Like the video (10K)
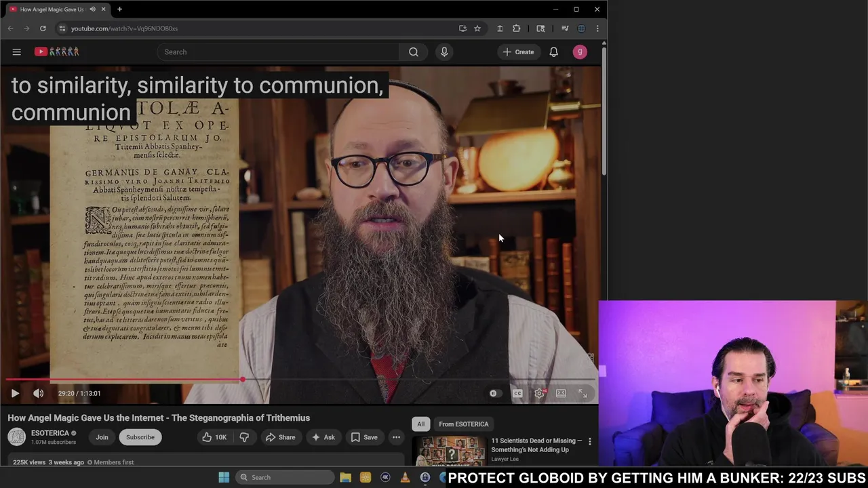Image resolution: width=868 pixels, height=488 pixels. tap(214, 437)
